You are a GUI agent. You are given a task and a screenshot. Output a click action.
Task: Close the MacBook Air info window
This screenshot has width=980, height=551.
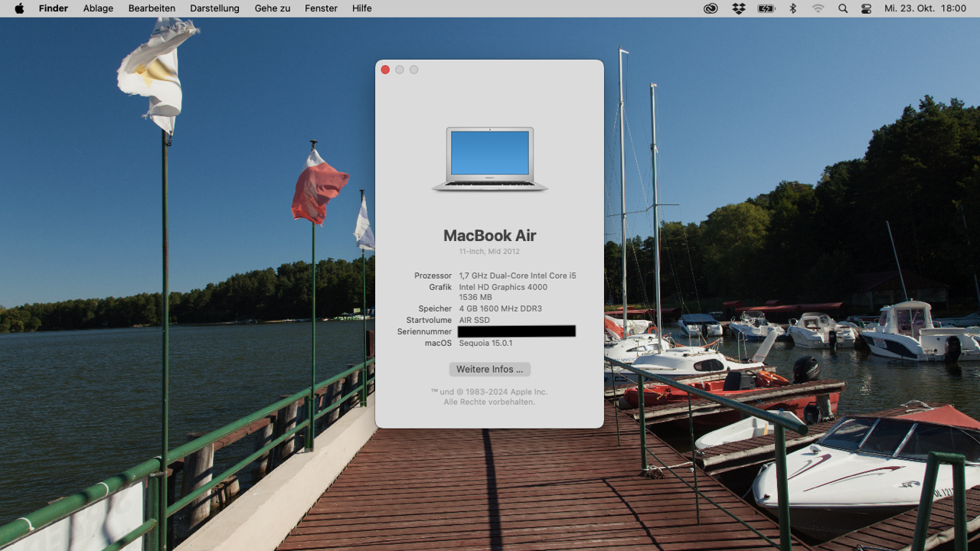385,70
